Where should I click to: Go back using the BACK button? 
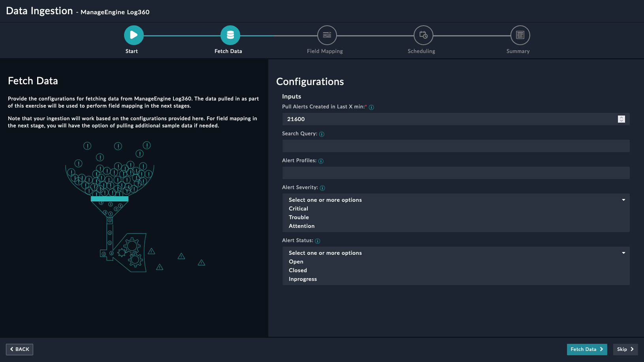[19, 349]
